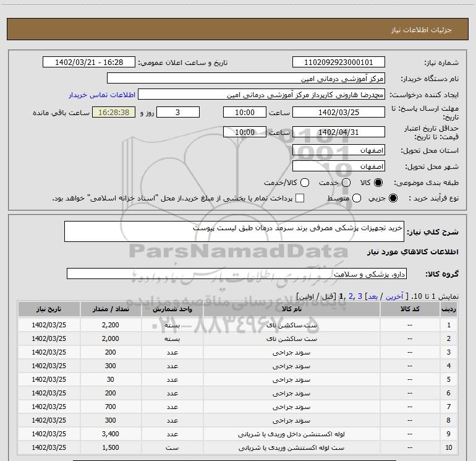Click unit ست in row 10
The image size is (476, 461).
tap(172, 447)
